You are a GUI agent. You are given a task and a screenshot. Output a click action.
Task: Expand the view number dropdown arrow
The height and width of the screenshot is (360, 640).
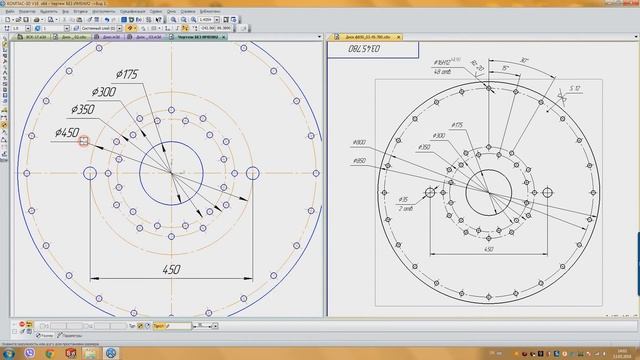click(x=67, y=29)
